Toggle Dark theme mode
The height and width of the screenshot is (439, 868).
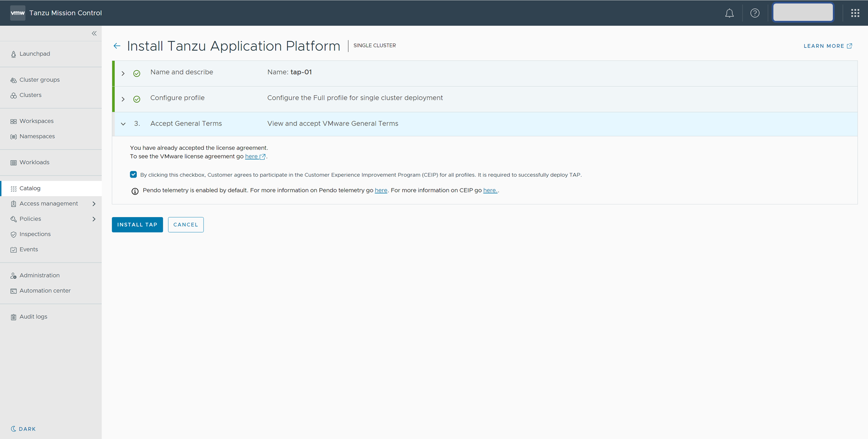pos(23,429)
